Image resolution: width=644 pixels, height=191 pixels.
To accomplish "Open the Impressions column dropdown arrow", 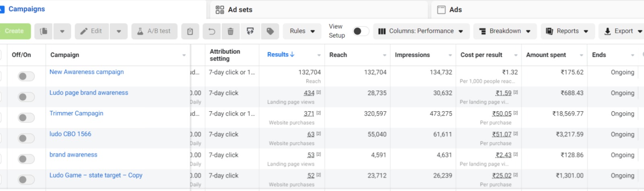I will pos(450,55).
